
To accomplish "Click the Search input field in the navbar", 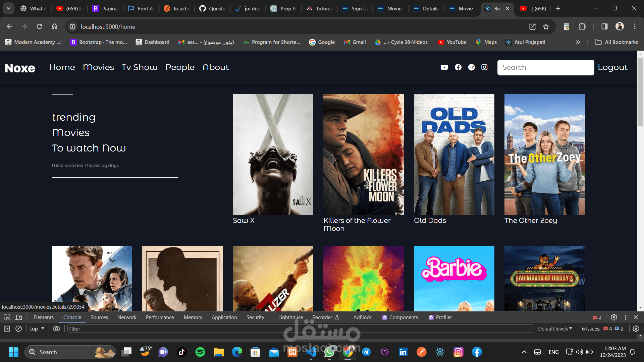I will [x=545, y=67].
